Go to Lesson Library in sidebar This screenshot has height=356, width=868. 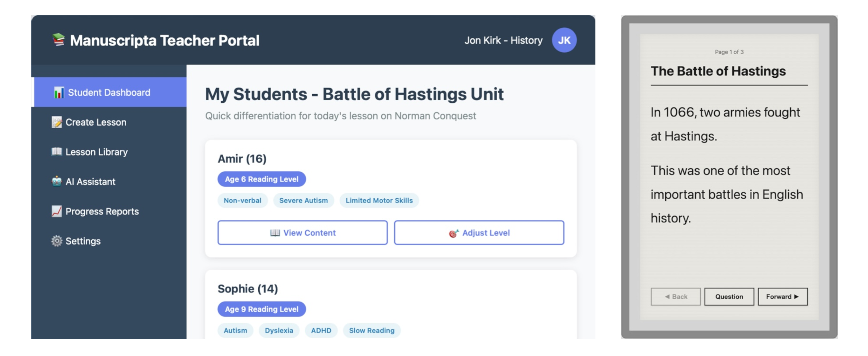point(96,152)
